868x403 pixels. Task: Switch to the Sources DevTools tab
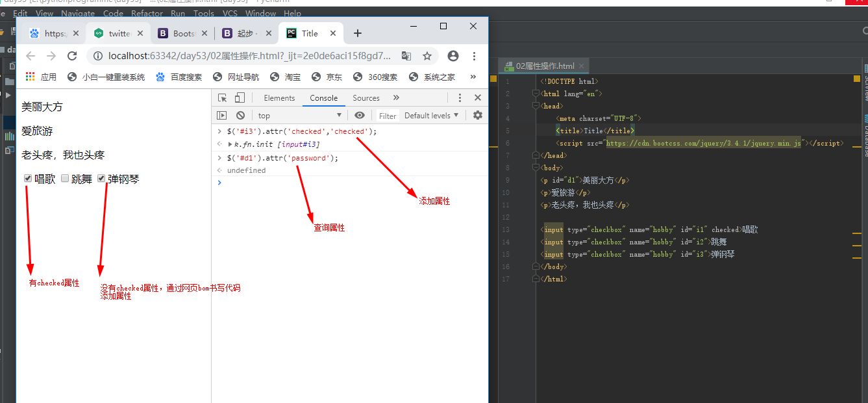tap(366, 97)
